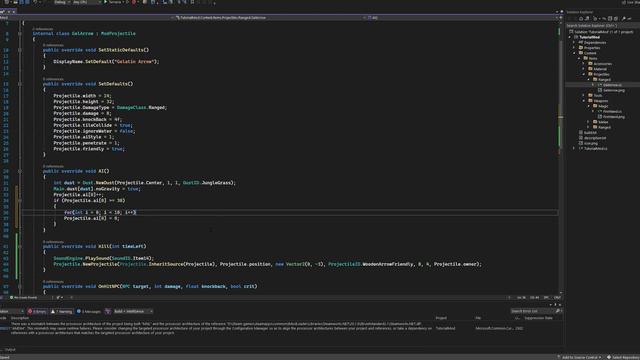Select the Solution 'TutorialMod' root node
The image size is (640, 360).
tap(601, 31)
